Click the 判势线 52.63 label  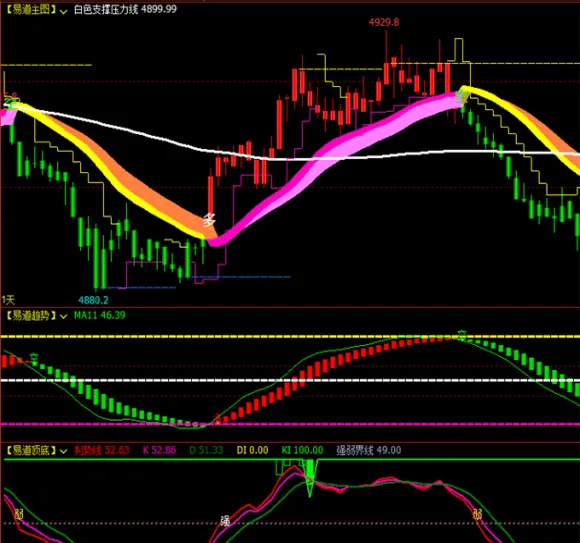101,450
